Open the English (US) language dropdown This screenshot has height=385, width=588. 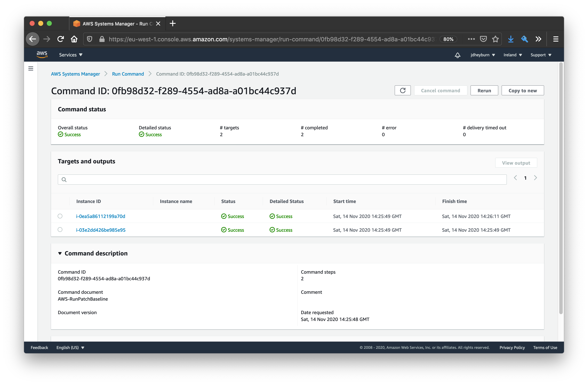70,348
